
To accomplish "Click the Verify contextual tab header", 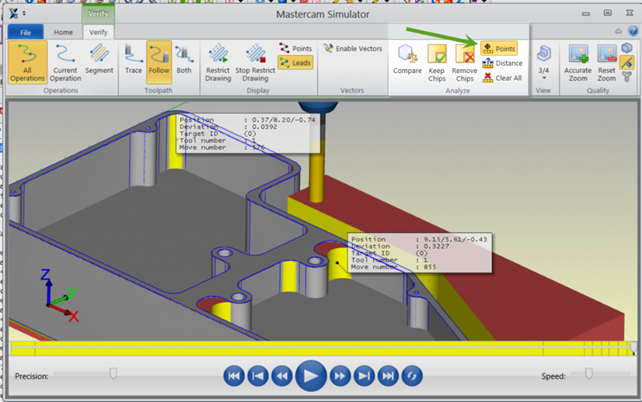I will [98, 14].
